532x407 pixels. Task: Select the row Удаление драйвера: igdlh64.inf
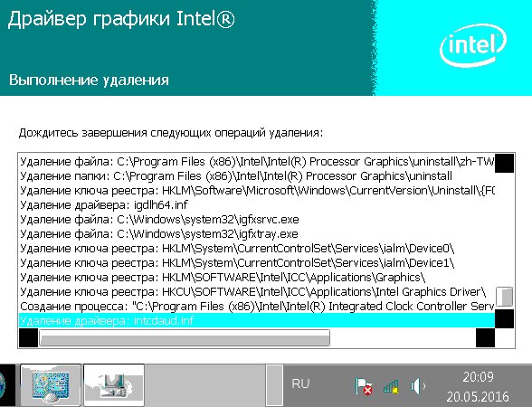click(x=257, y=204)
